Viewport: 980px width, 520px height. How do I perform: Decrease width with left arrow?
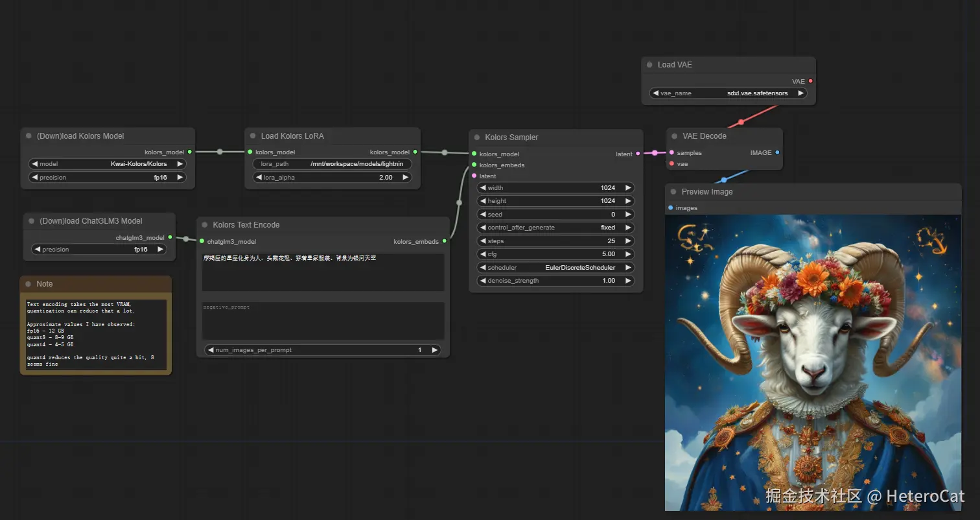tap(483, 188)
